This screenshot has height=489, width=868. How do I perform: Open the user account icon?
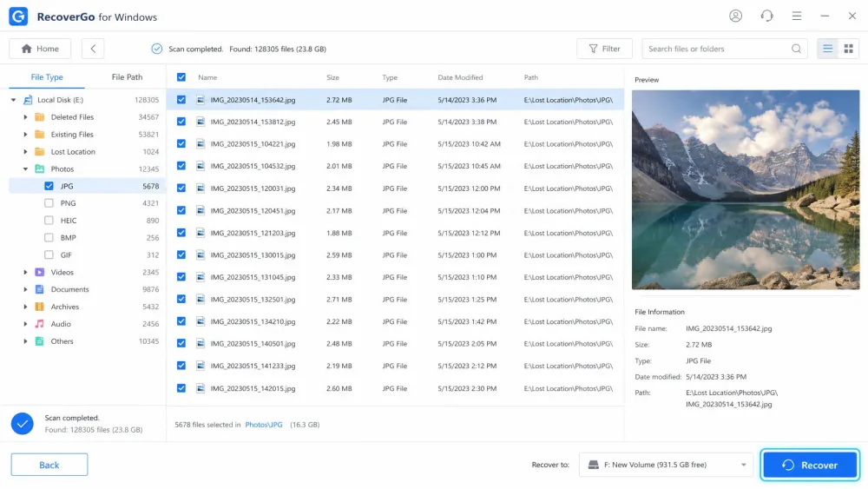[735, 16]
